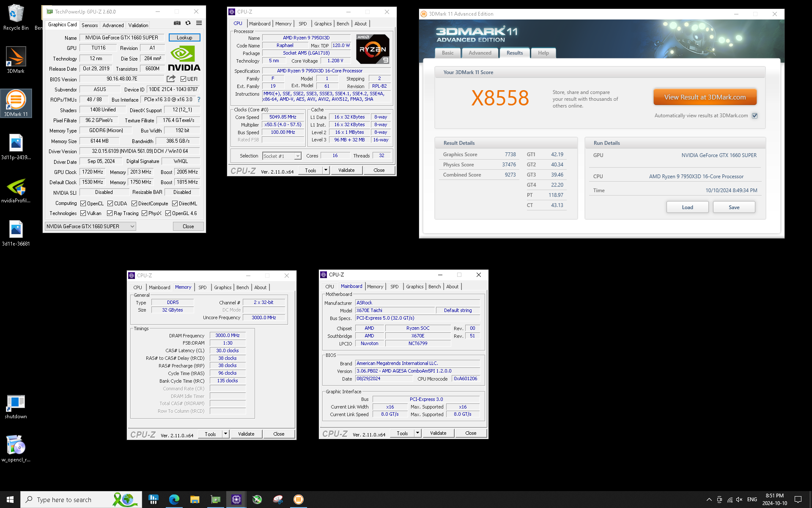Image resolution: width=812 pixels, height=508 pixels.
Task: Click the CPU-Z taskbar icon
Action: pos(236,500)
